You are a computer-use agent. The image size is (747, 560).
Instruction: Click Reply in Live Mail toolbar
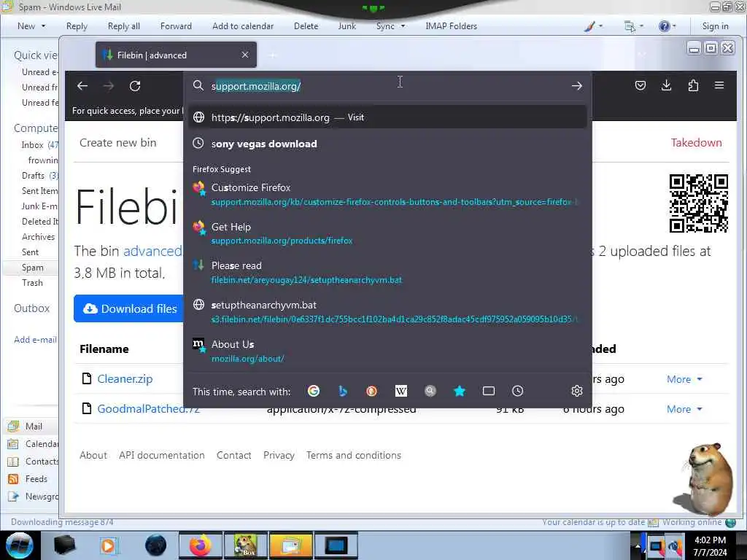tap(77, 26)
